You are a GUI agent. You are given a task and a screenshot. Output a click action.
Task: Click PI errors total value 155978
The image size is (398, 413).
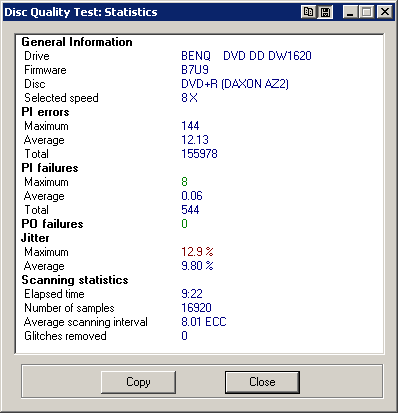(199, 154)
